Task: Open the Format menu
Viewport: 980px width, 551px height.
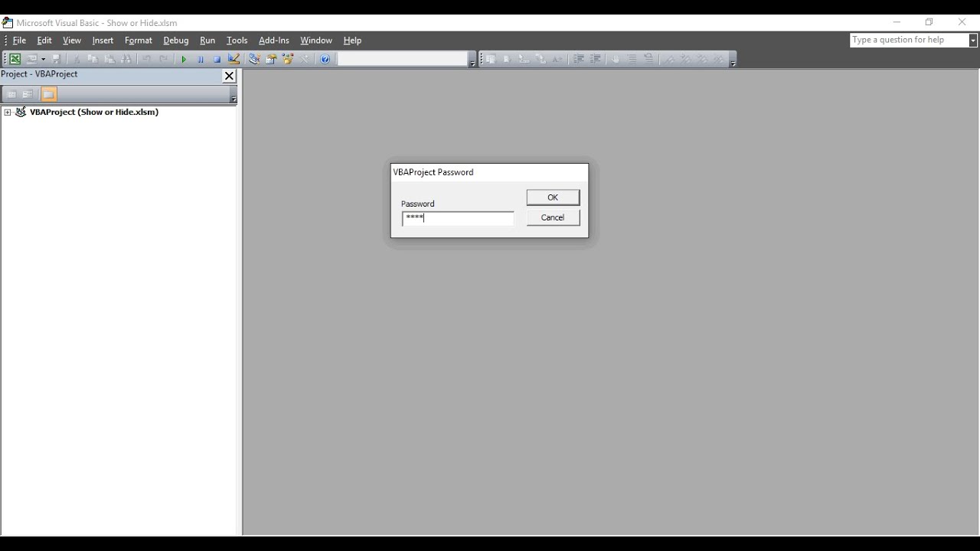Action: (x=139, y=41)
